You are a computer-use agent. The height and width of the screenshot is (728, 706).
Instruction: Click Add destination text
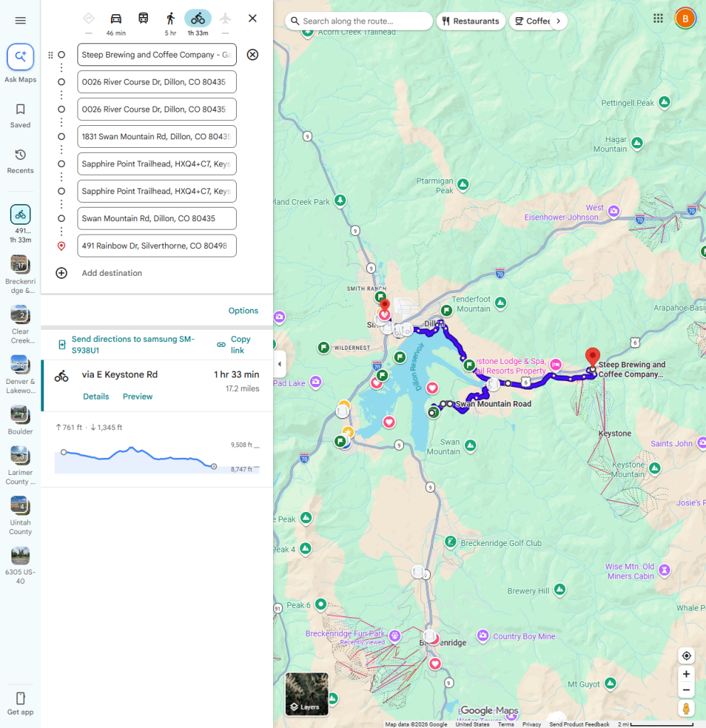pyautogui.click(x=112, y=273)
